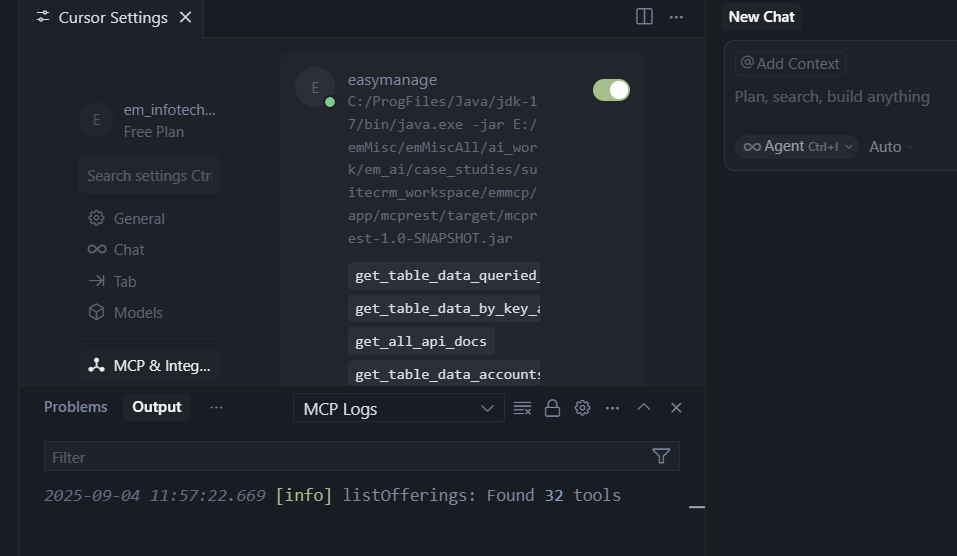Switch to the Problems panel tab
The width and height of the screenshot is (957, 556).
click(76, 407)
